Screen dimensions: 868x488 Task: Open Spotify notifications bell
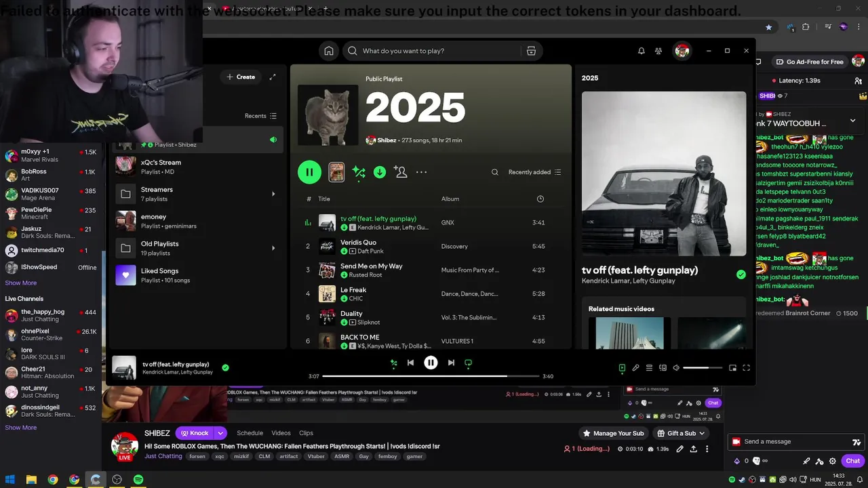(x=641, y=51)
